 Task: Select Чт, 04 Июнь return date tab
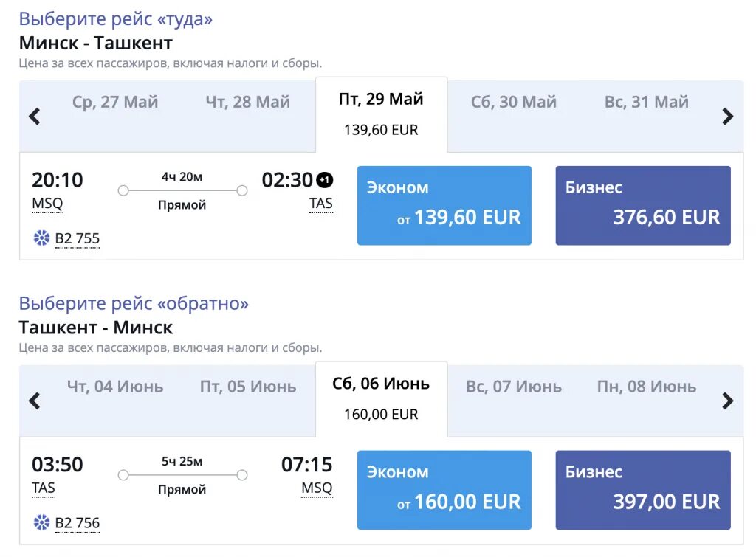point(115,387)
